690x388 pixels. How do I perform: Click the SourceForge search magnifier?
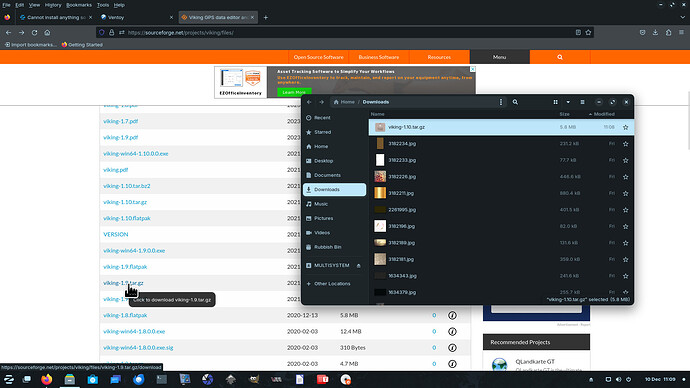tap(560, 57)
